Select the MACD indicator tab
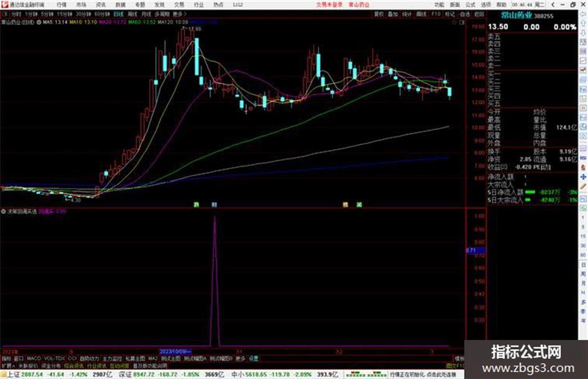Viewport: 588px width, 379px height. (x=34, y=358)
